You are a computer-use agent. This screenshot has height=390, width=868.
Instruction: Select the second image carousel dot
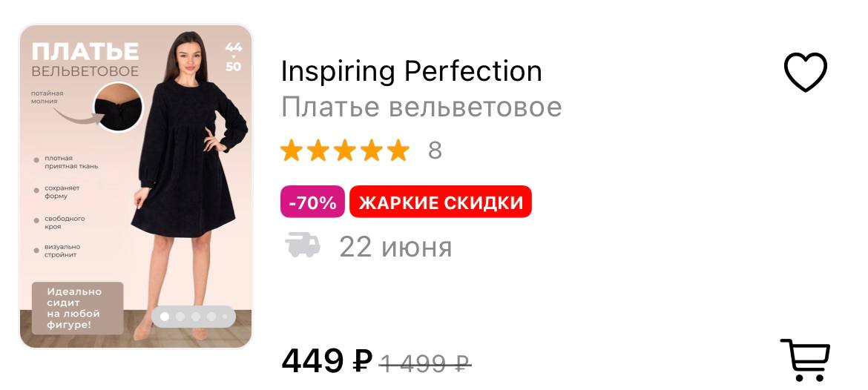[180, 317]
